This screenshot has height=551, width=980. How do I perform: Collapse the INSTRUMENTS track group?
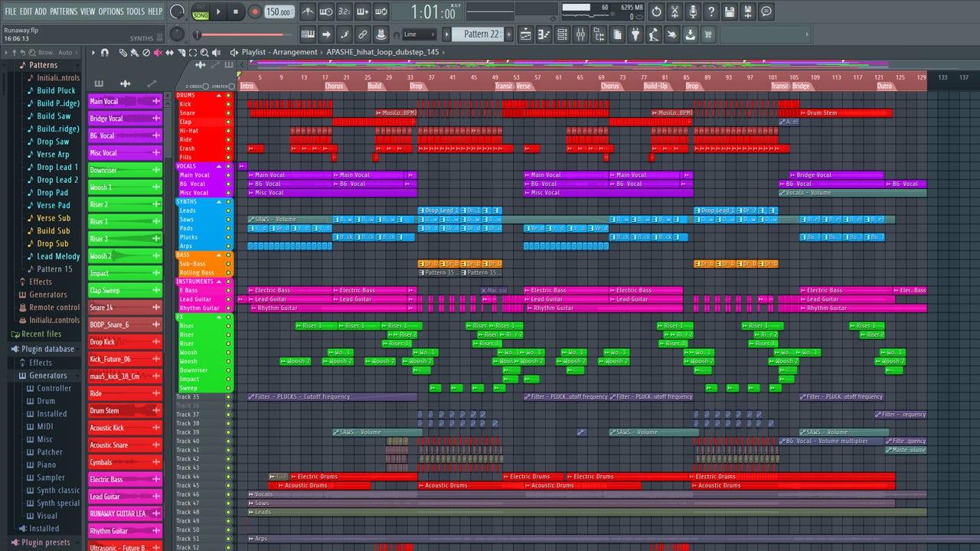[218, 282]
